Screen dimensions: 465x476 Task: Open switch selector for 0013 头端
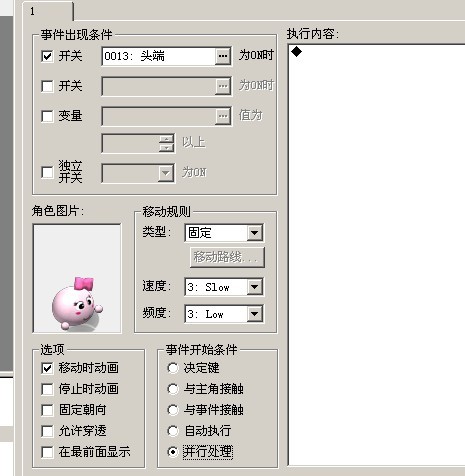(223, 56)
